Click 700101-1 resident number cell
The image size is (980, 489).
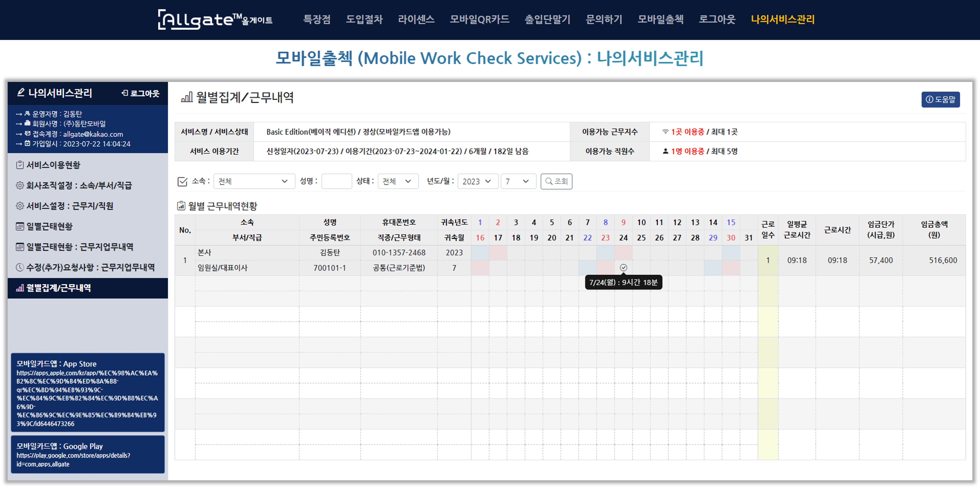coord(329,268)
